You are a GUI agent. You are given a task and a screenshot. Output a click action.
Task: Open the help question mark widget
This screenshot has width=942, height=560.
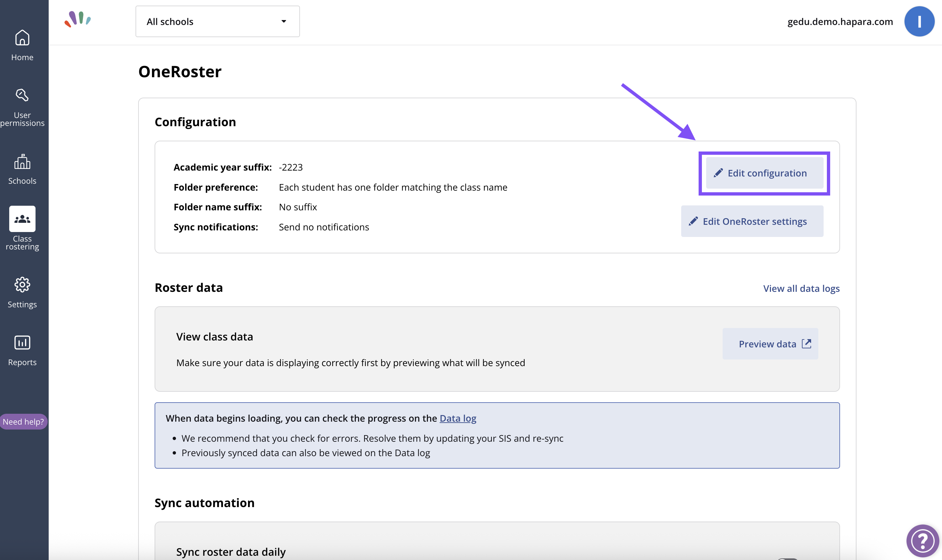coord(923,541)
